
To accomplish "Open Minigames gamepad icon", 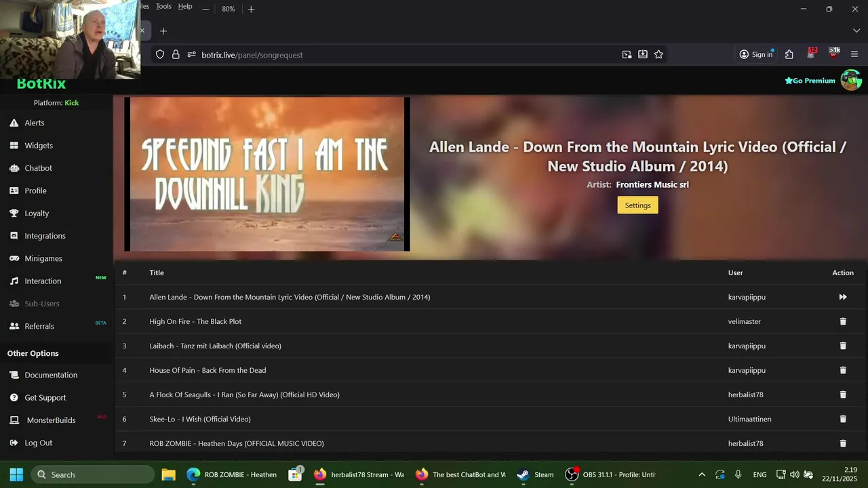I will (14, 258).
